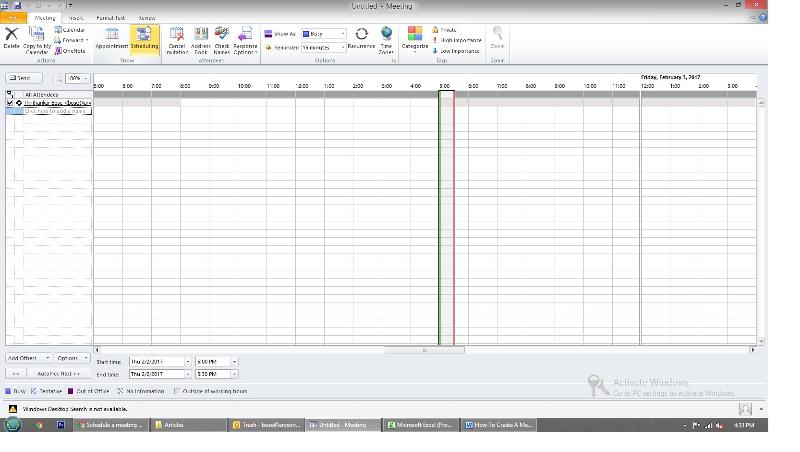The width and height of the screenshot is (800, 452).
Task: Click the AutoPick previous << button
Action: tap(15, 373)
